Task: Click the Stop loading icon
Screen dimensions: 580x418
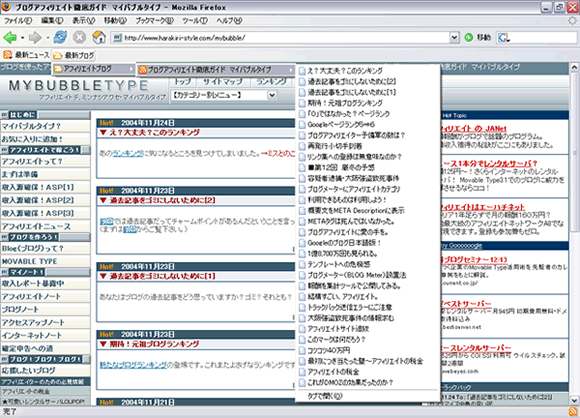Action: pos(79,37)
